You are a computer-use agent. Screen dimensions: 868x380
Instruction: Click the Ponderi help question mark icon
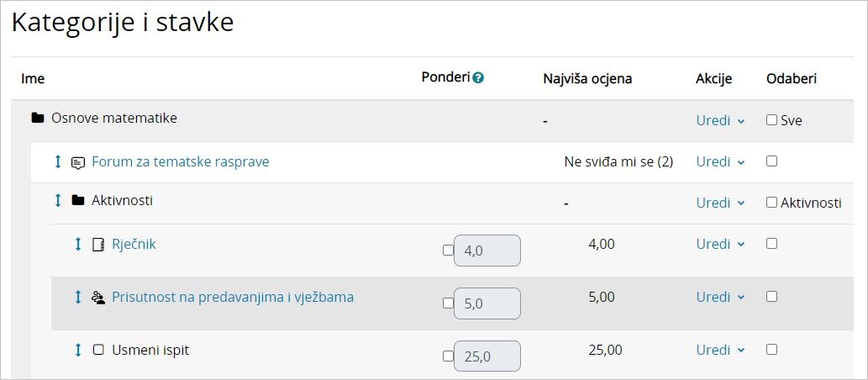tap(478, 78)
